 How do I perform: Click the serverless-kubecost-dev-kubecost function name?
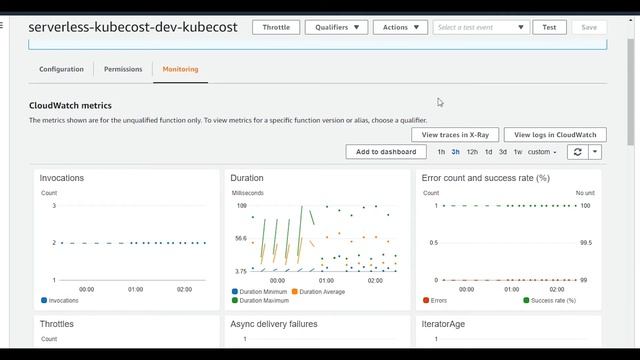coord(133,27)
